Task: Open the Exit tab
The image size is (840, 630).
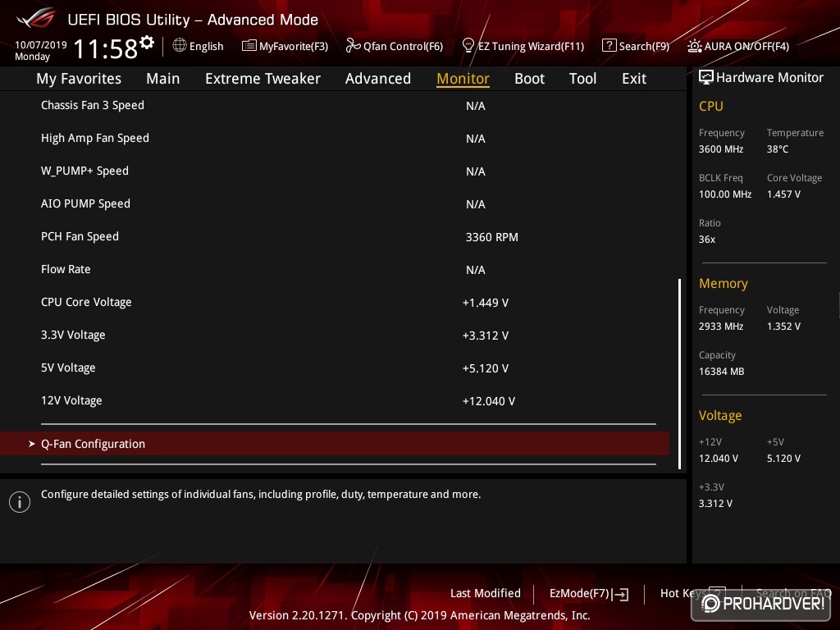Action: (634, 79)
